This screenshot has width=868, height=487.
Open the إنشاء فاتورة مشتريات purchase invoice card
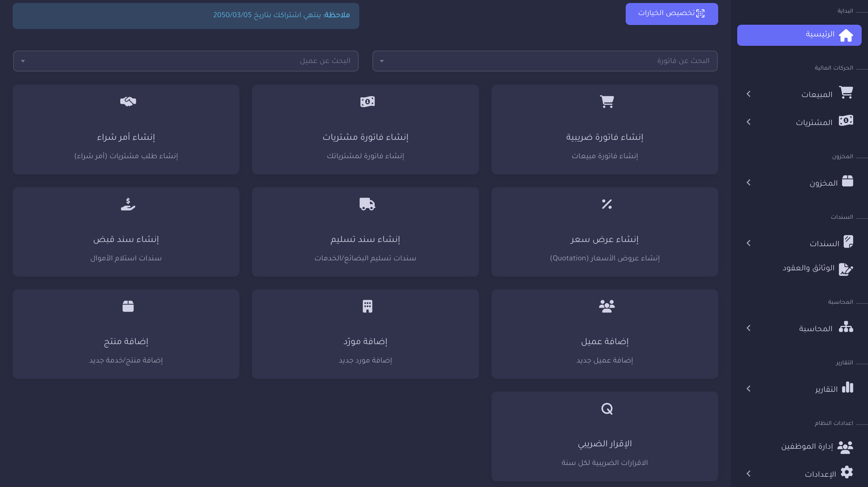(365, 129)
